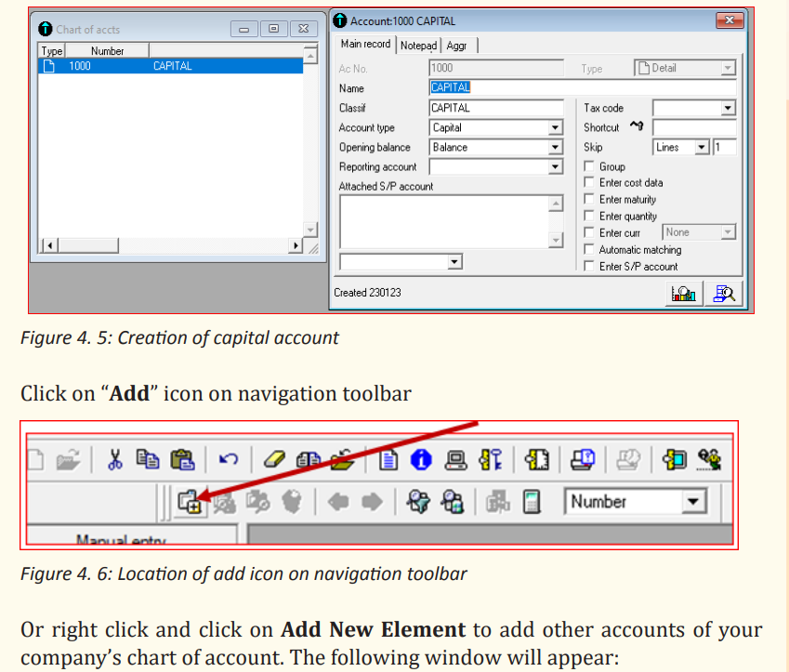Viewport: 789px width, 672px height.
Task: Select the 1000 CAPITAL row in Chart of accts
Action: click(171, 66)
